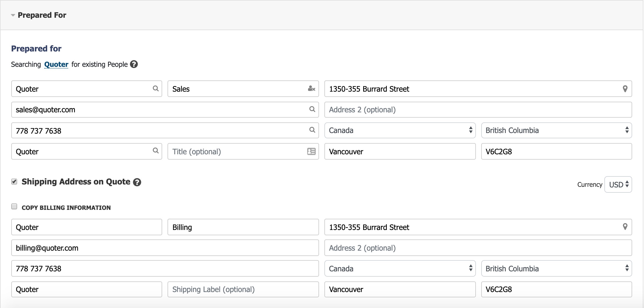This screenshot has height=308, width=644.
Task: Focus the Shipping Label (optional) field
Action: pos(243,289)
